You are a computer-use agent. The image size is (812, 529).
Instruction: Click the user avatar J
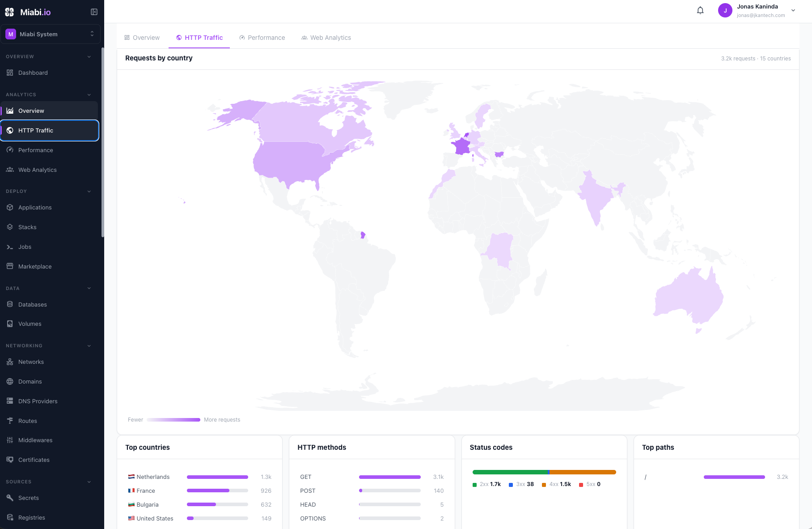tap(725, 10)
